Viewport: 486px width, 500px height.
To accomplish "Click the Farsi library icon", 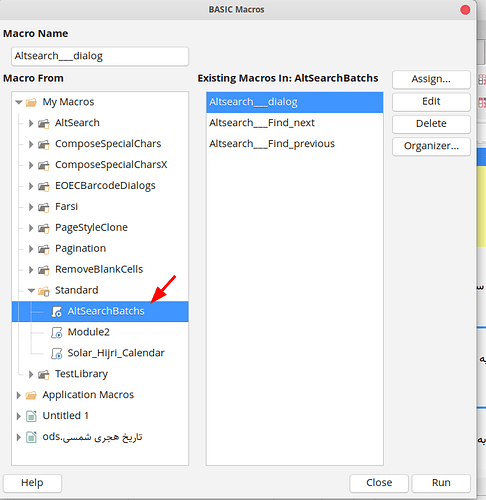I will pyautogui.click(x=44, y=207).
